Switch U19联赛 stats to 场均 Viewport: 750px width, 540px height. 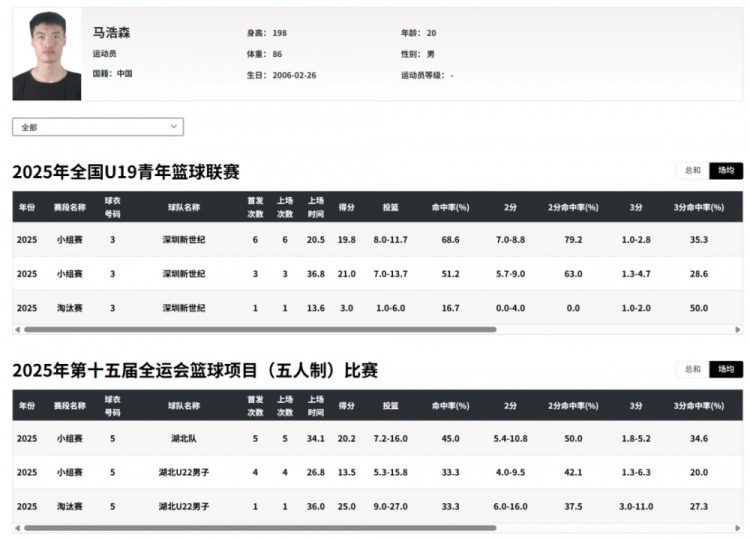(x=726, y=171)
